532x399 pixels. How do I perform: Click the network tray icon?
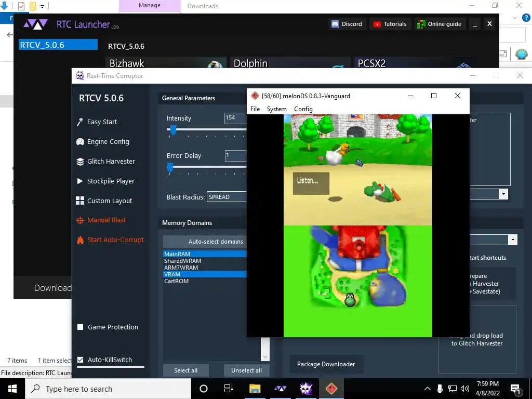click(x=453, y=389)
